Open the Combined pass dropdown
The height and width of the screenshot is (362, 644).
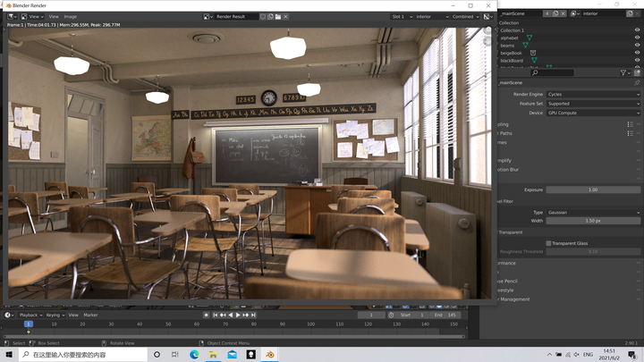click(x=466, y=17)
